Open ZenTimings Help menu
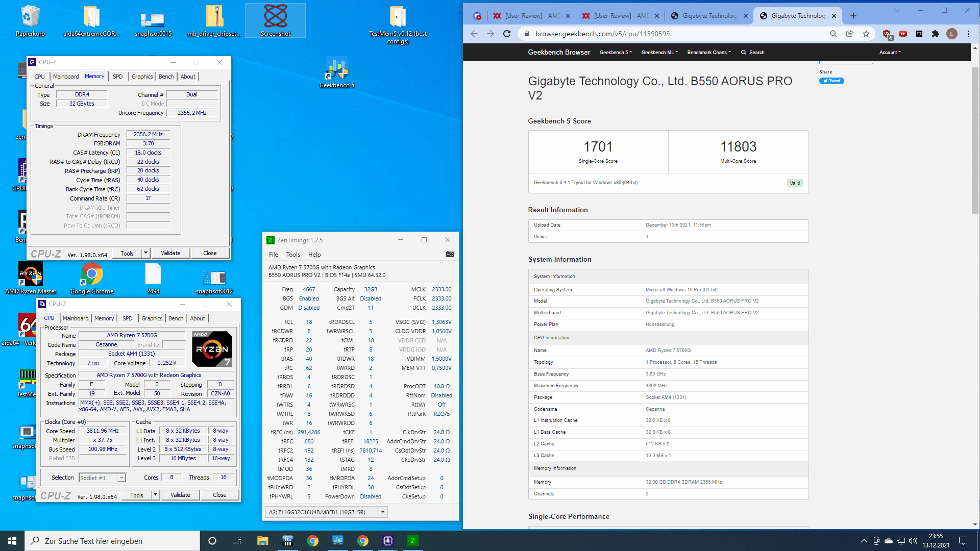 click(x=314, y=255)
